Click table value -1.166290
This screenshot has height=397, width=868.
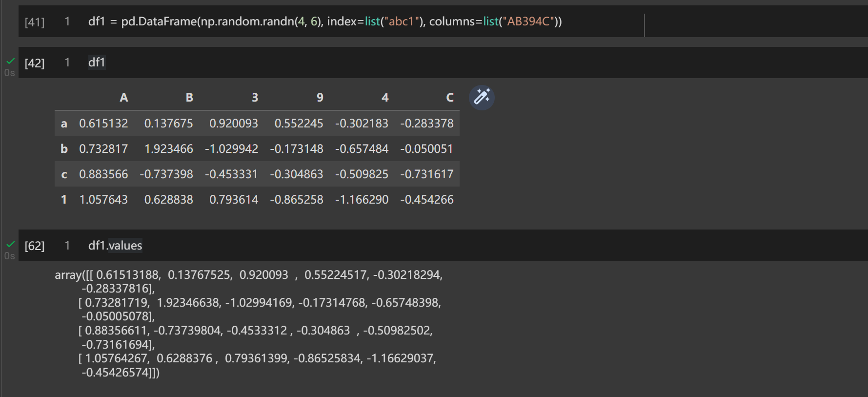362,200
